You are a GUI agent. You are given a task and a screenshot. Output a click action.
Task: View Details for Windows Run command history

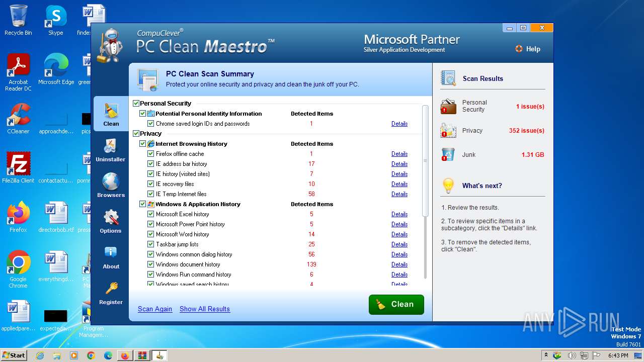pyautogui.click(x=399, y=275)
